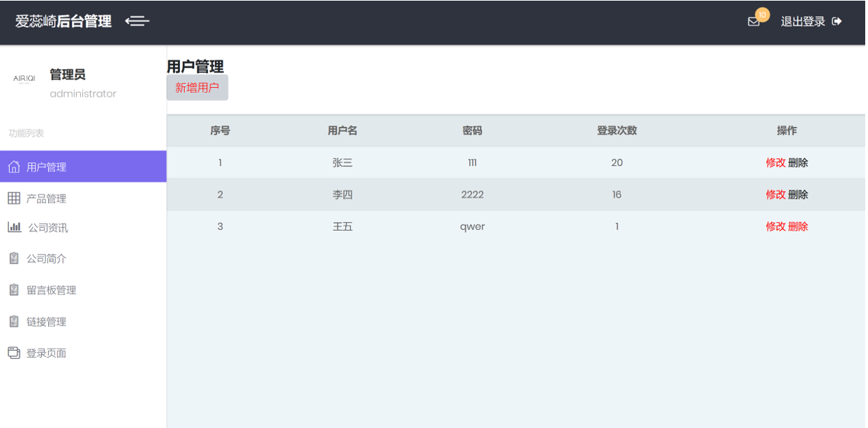Click the 操作 column header
Viewport: 868px width, 428px height.
pos(787,130)
